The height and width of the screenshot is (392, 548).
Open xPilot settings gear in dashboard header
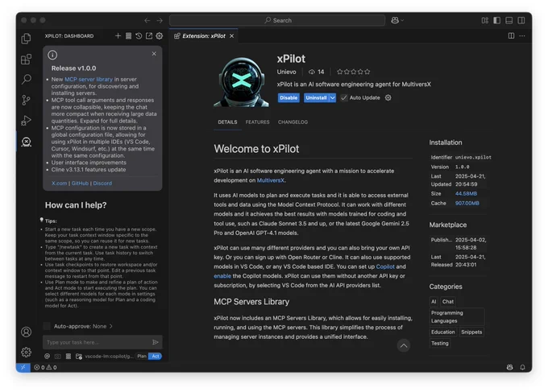pos(160,36)
